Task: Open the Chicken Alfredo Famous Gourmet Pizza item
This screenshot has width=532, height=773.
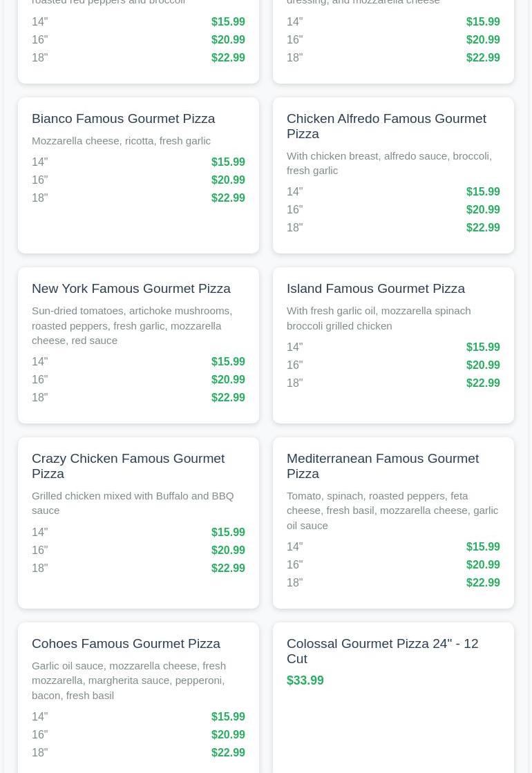Action: (x=386, y=126)
